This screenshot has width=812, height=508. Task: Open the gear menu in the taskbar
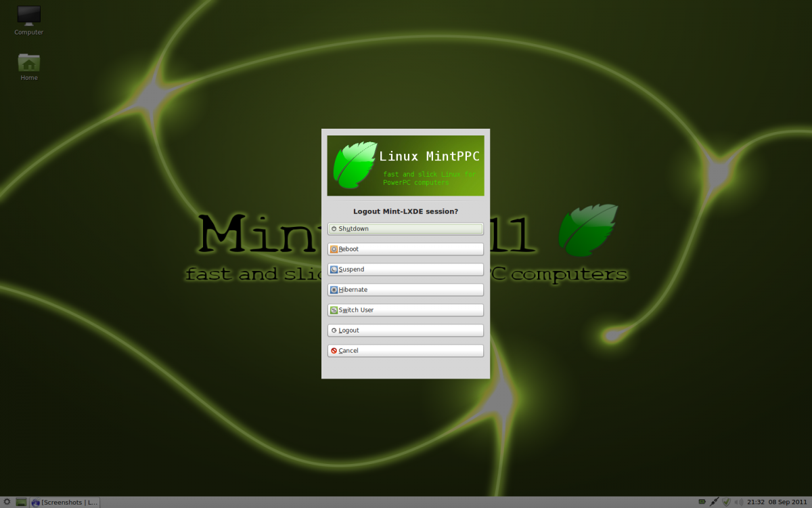click(x=7, y=502)
